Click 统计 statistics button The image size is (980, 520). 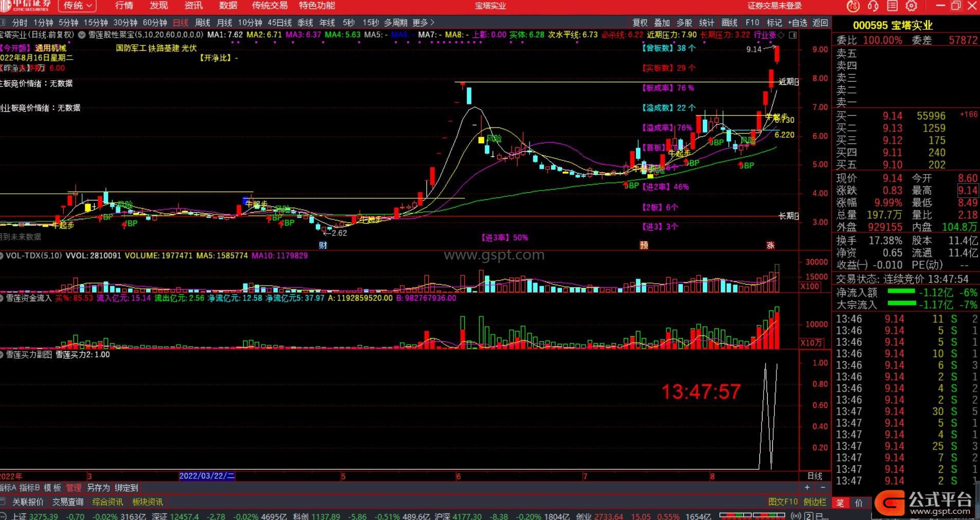tap(706, 23)
